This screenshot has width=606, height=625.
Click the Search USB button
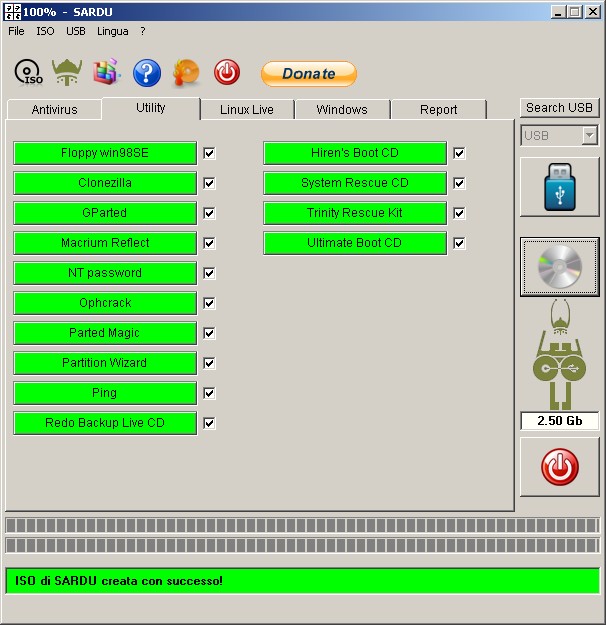point(559,108)
